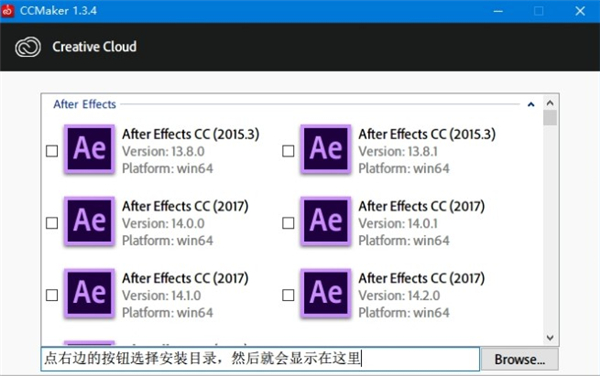Click the Ae icon for version 13.8.0
The width and height of the screenshot is (600, 376).
click(x=90, y=149)
